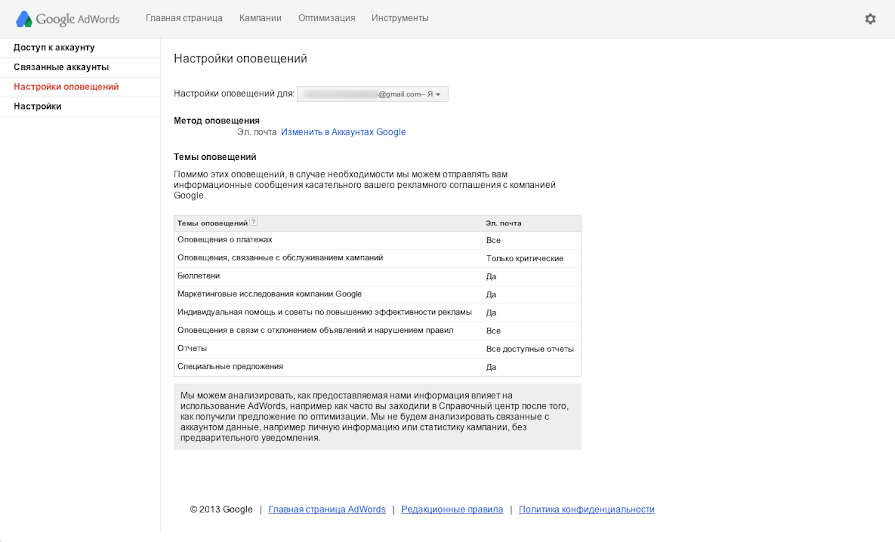Screen dimensions: 895x542
Task: Open Настройки in the sidebar
Action: (x=37, y=106)
